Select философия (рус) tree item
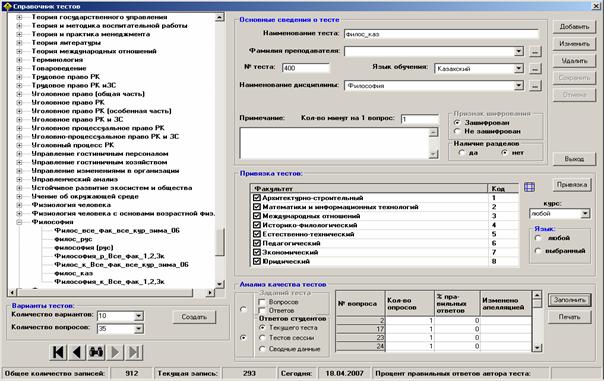The width and height of the screenshot is (604, 381). pos(84,247)
